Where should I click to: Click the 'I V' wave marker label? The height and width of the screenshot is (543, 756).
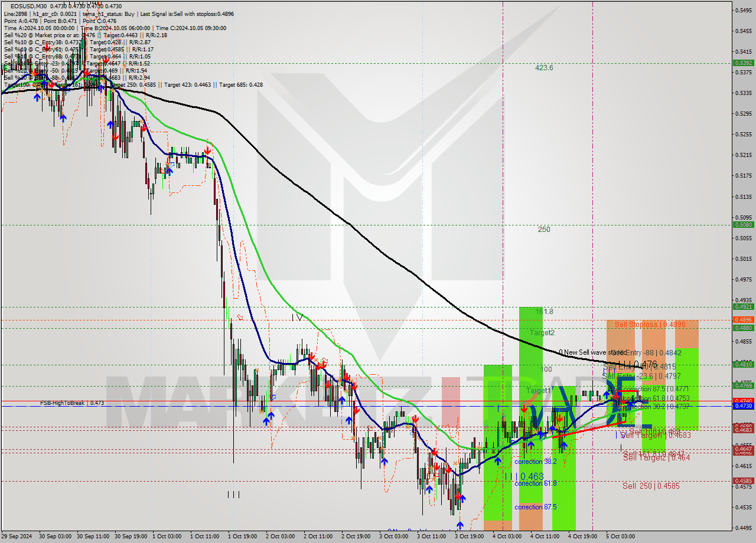click(297, 318)
